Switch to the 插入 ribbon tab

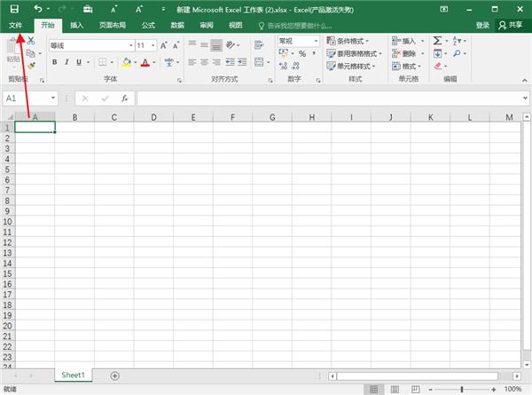click(77, 26)
